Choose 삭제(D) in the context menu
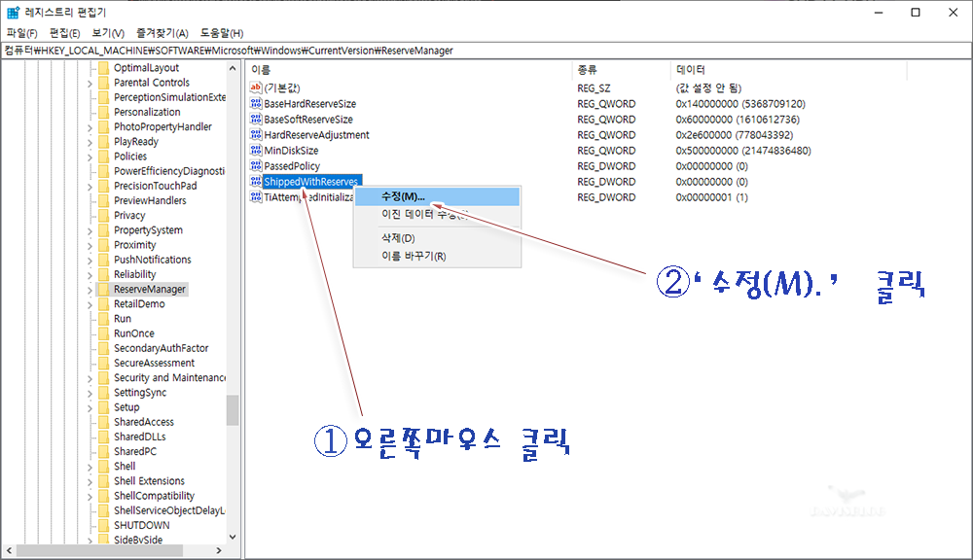 (437, 238)
